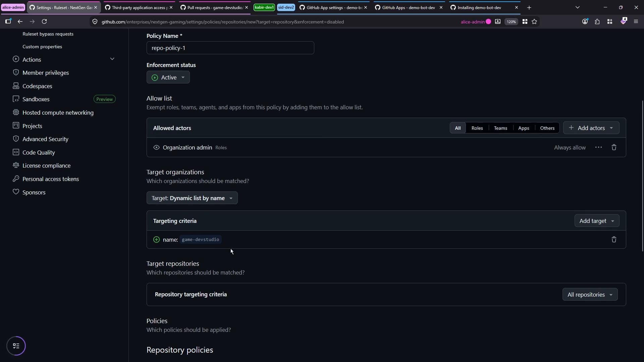Select the All filter in Allowed actors

[x=458, y=128]
